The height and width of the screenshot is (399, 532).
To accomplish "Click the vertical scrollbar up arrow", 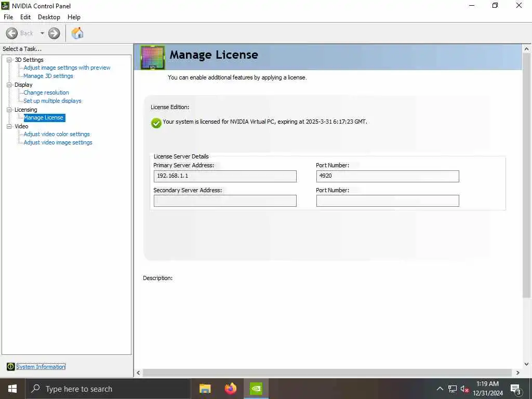I will coord(527,49).
